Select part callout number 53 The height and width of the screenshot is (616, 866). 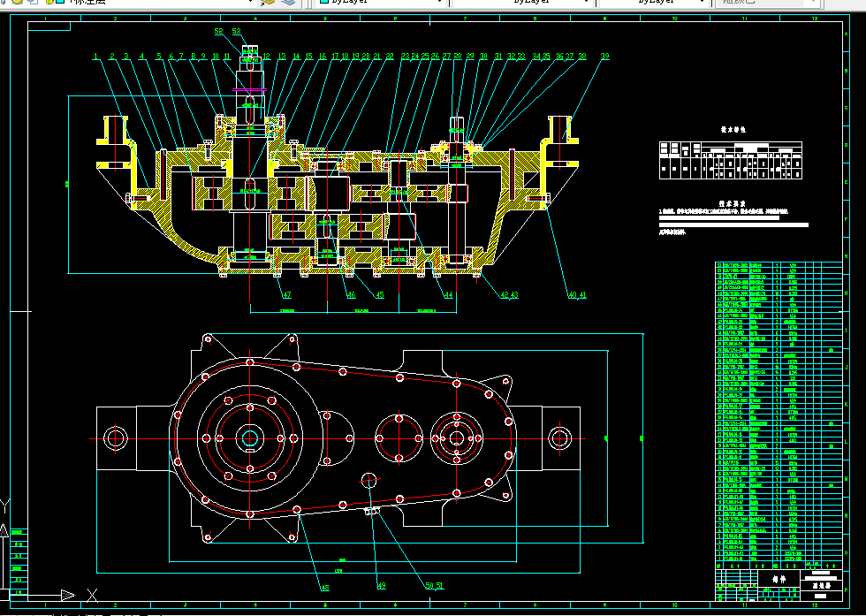pos(237,32)
